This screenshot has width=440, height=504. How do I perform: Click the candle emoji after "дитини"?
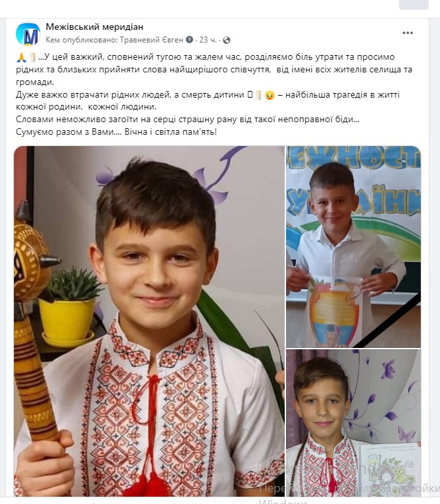[x=259, y=96]
